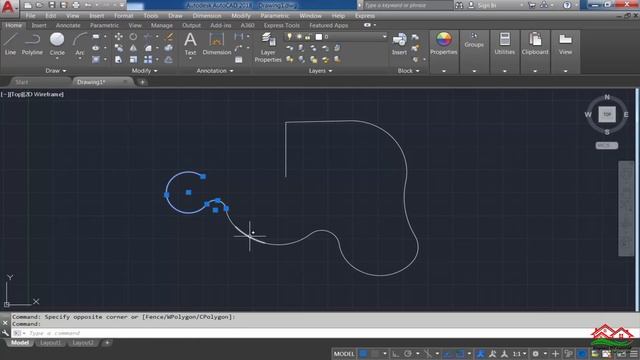Toggle layer freeze sun icon
The image size is (640, 360).
pyautogui.click(x=299, y=37)
